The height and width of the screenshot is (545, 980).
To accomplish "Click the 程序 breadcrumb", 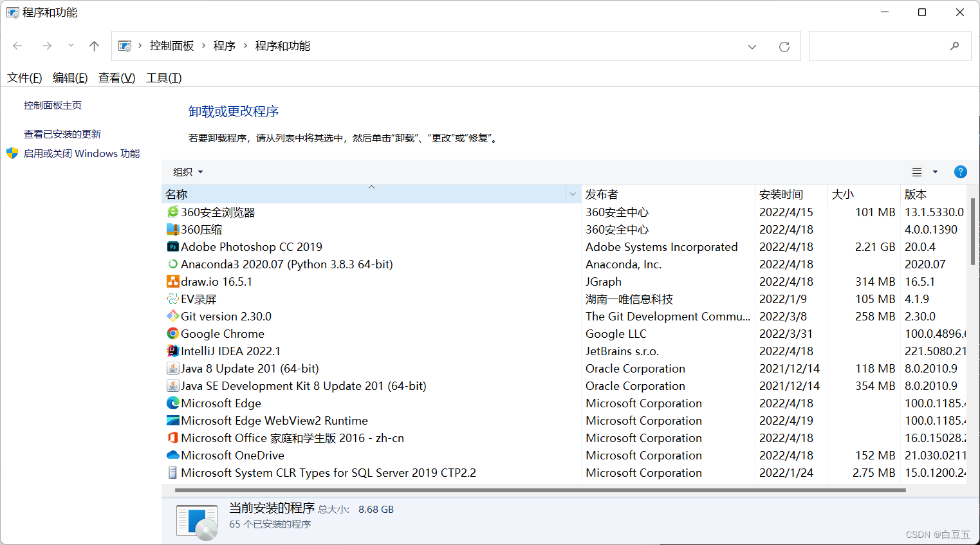I will 225,46.
